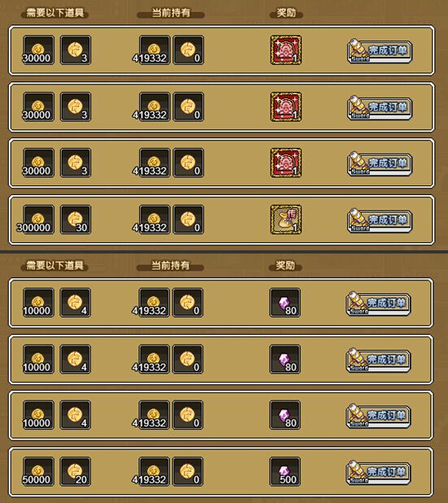
Task: Click the 300000 gold coin requirement icon
Action: (x=38, y=219)
